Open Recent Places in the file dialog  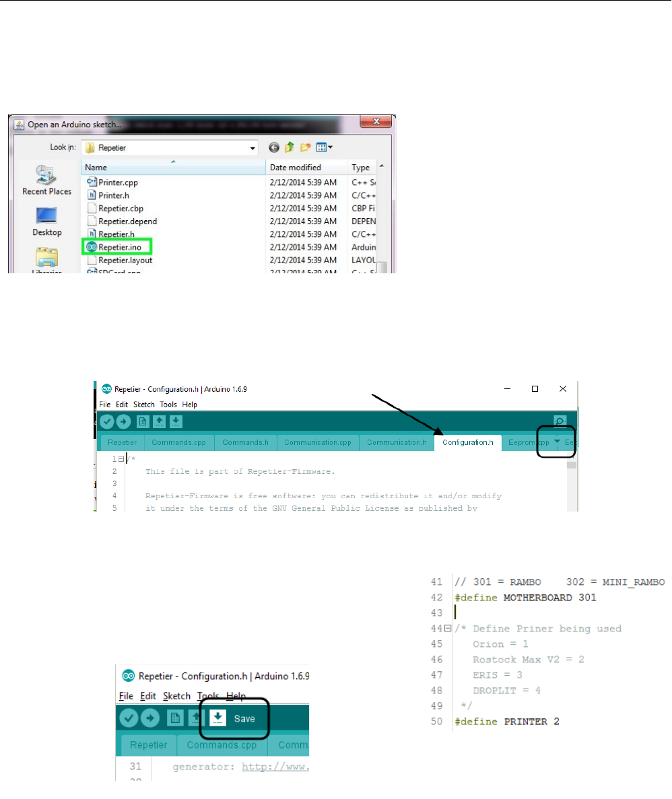pyautogui.click(x=46, y=180)
